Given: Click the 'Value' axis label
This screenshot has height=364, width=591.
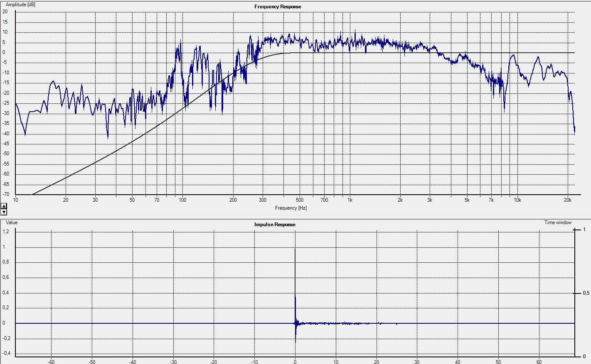Looking at the screenshot, I should [x=12, y=222].
